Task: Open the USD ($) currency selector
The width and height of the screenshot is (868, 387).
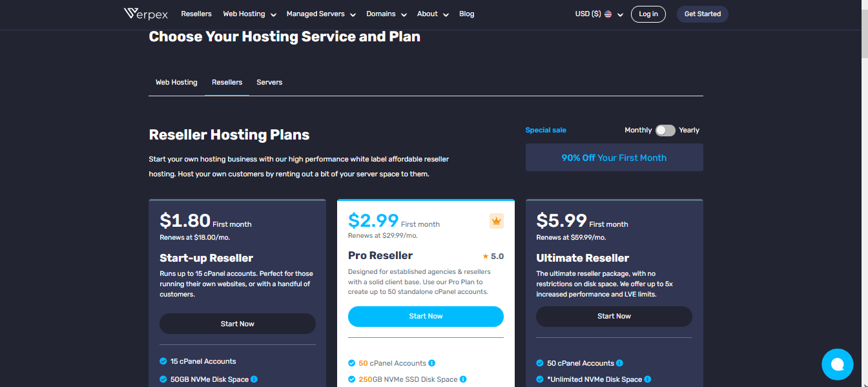Action: [x=599, y=14]
